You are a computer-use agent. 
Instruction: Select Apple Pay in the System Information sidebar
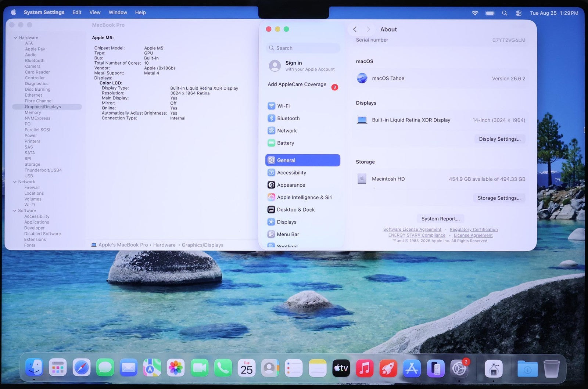[35, 49]
